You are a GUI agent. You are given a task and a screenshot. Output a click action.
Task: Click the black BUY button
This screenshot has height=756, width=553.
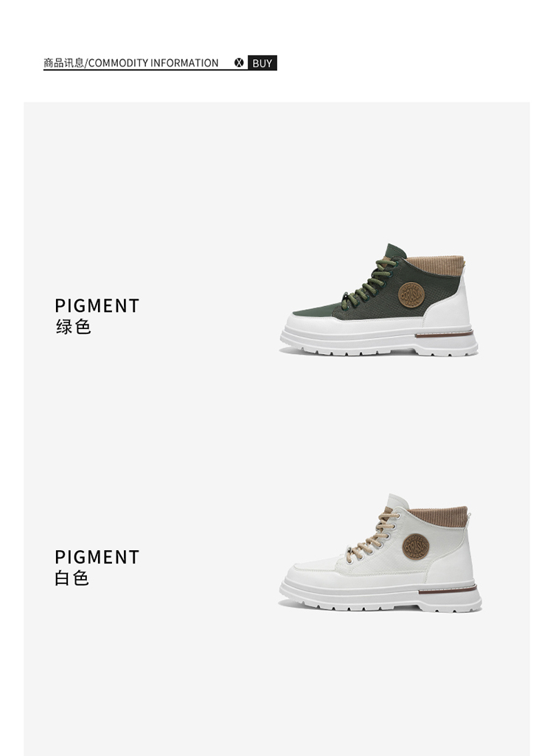click(262, 63)
